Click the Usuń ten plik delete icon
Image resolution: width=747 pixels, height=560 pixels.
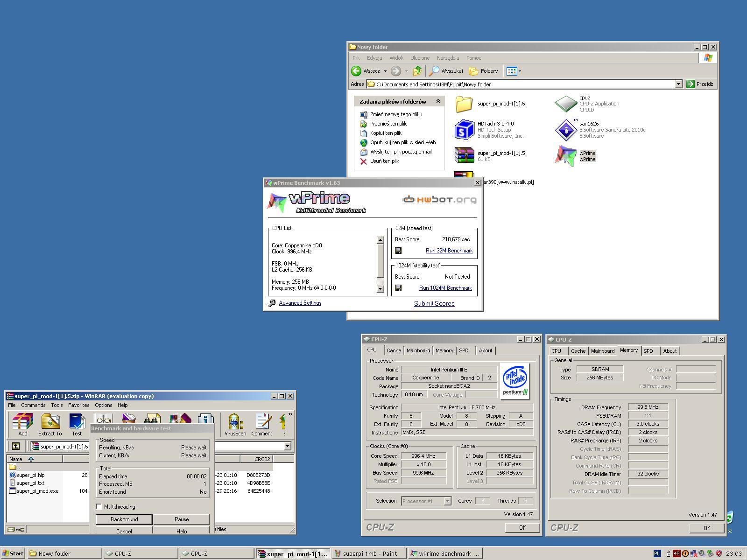coord(364,161)
